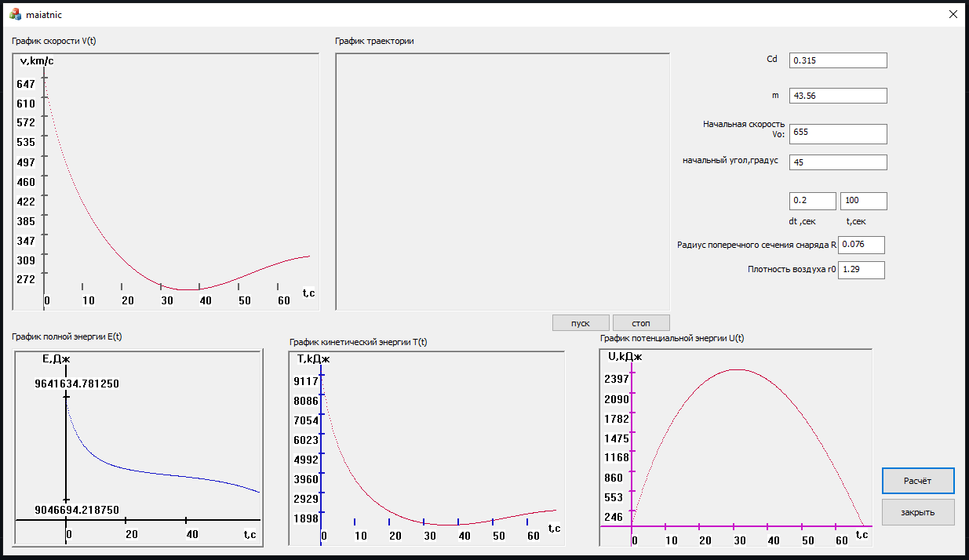Select the projectile radius R field showing 0.076
Screen dimensions: 969x560
[861, 244]
